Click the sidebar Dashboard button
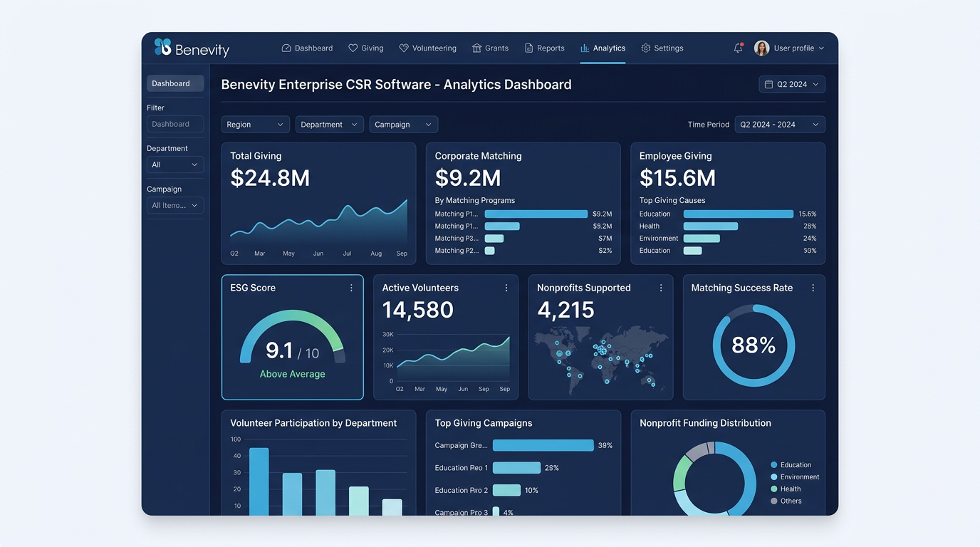The image size is (980, 547). click(x=174, y=83)
